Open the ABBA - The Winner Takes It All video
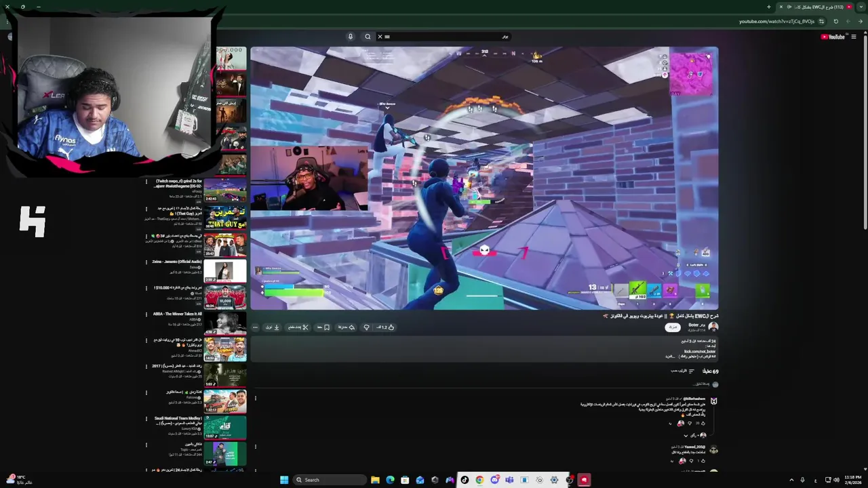 (225, 323)
